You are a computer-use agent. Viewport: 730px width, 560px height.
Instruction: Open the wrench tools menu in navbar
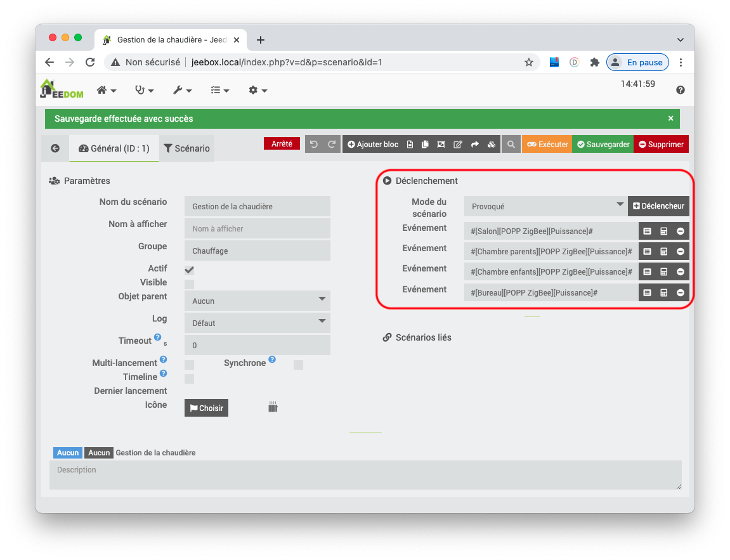point(182,91)
